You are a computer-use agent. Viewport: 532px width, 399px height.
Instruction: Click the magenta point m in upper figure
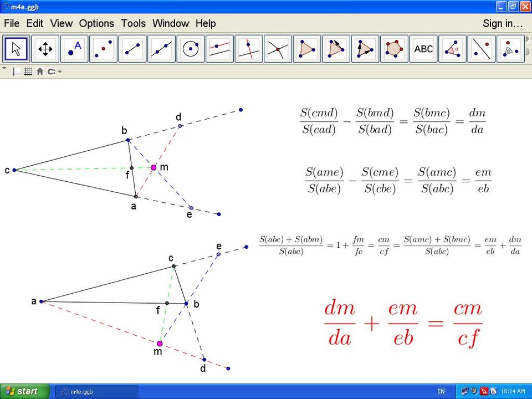154,167
